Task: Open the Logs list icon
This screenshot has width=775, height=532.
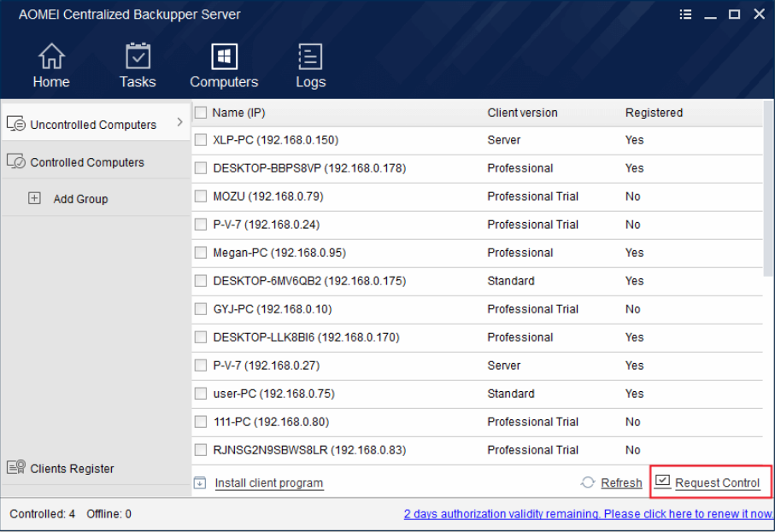Action: (310, 56)
